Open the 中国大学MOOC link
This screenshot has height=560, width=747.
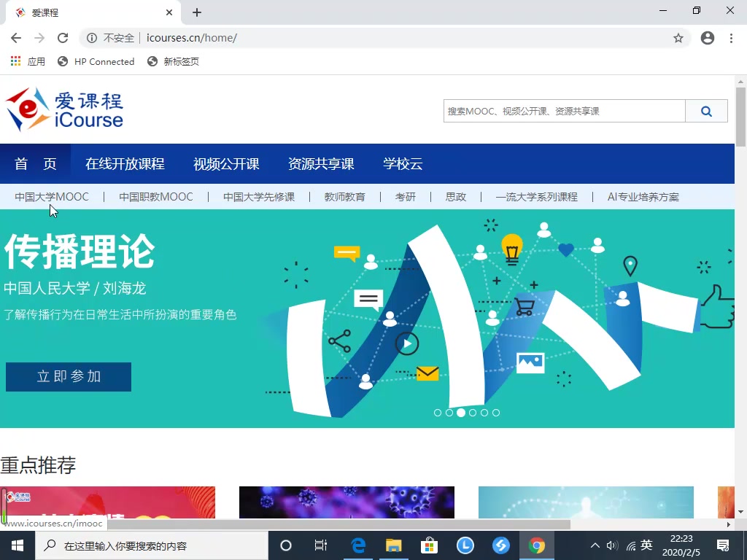52,196
